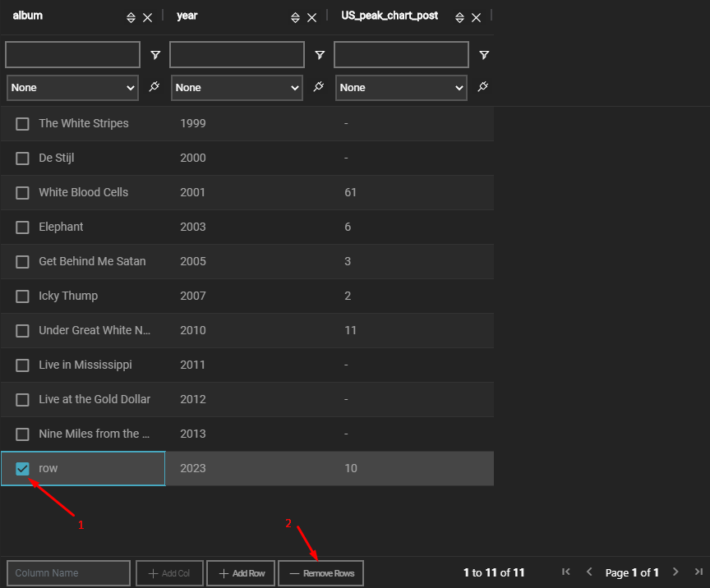Click the pin icon beside US_peak_chart_post dropdown

pyautogui.click(x=483, y=87)
